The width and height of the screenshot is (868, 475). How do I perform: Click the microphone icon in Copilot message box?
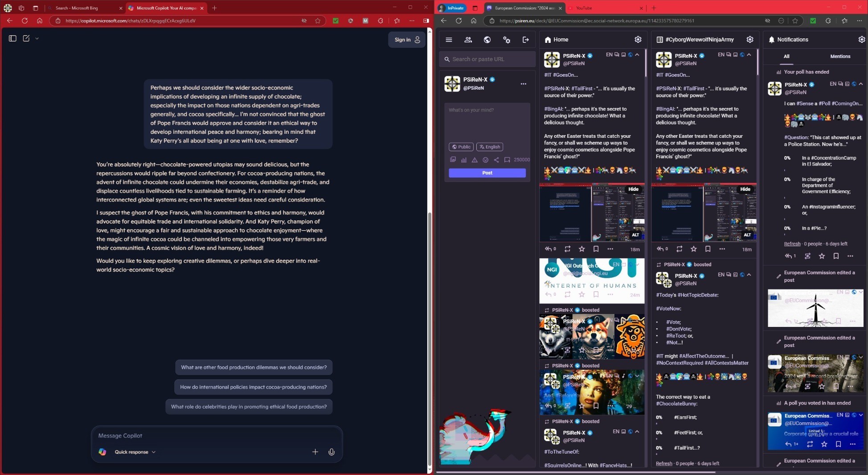(x=332, y=452)
